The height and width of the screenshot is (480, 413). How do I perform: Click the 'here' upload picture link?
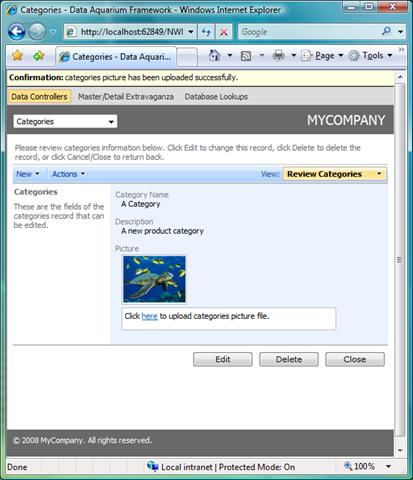click(x=149, y=316)
